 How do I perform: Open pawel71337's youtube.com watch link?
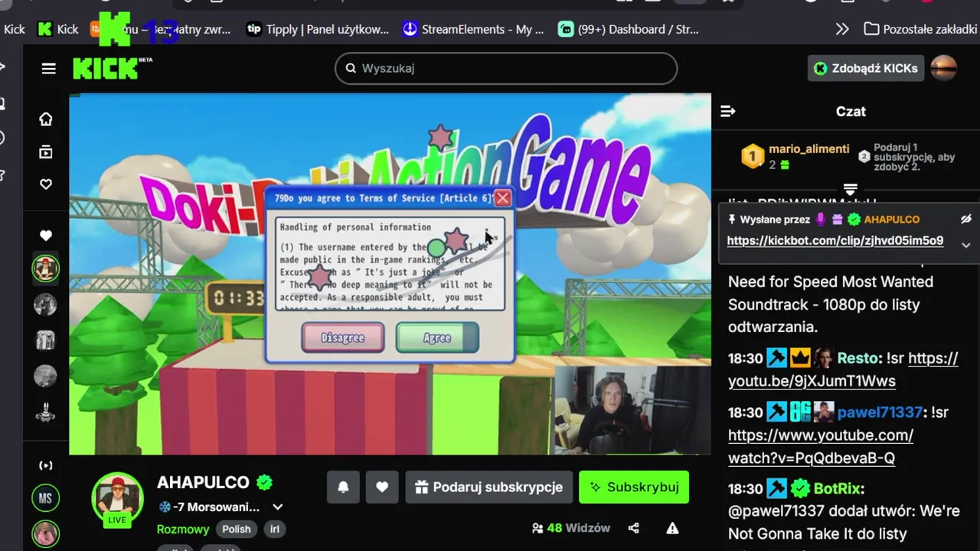[x=820, y=446]
